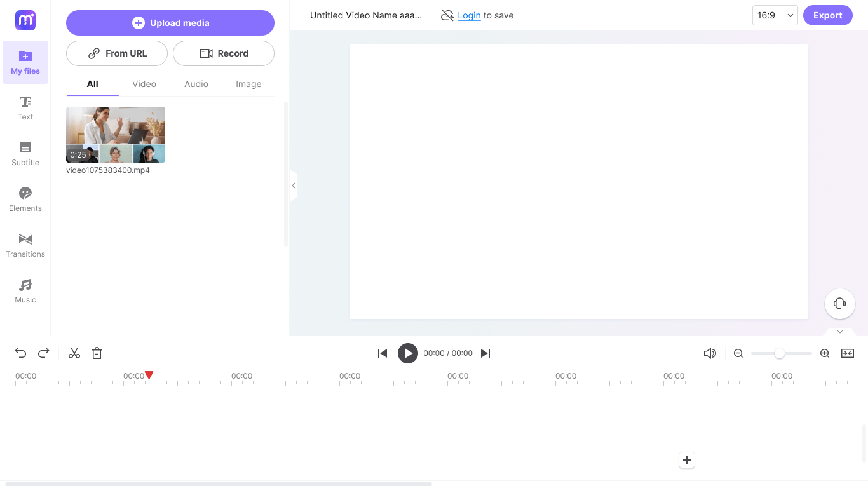Open the Elements panel
The height and width of the screenshot is (488, 868).
(25, 200)
